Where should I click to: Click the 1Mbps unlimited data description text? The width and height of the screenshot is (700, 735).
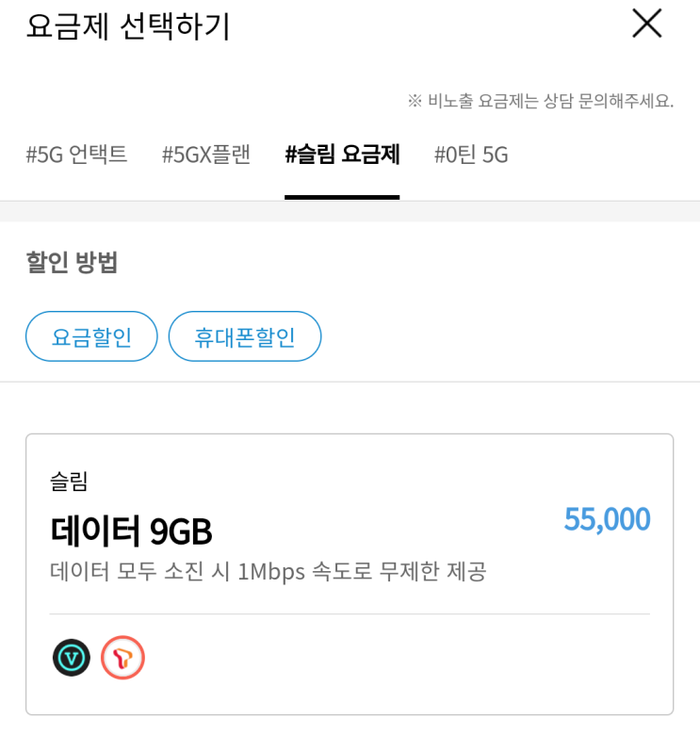click(268, 571)
